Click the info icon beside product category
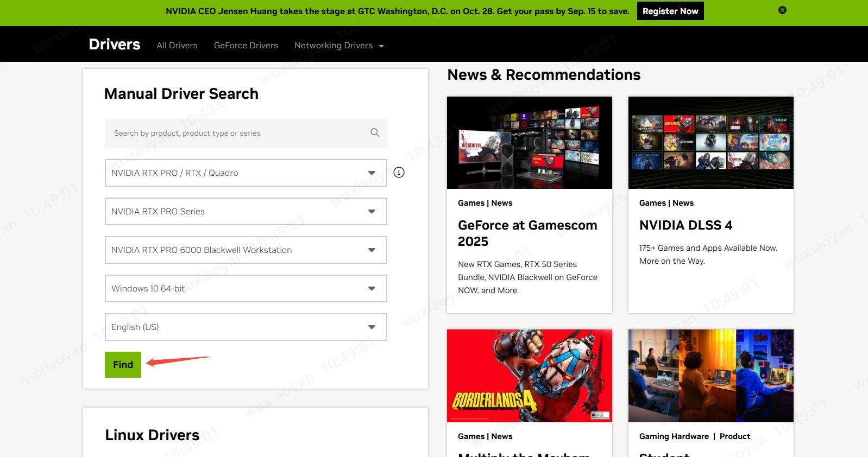The width and height of the screenshot is (868, 457). (x=399, y=173)
